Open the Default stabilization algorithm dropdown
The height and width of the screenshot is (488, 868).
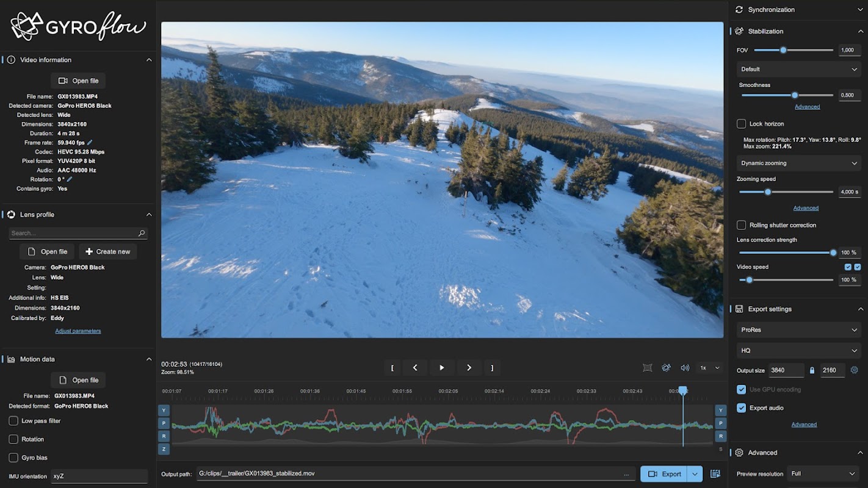click(x=799, y=69)
